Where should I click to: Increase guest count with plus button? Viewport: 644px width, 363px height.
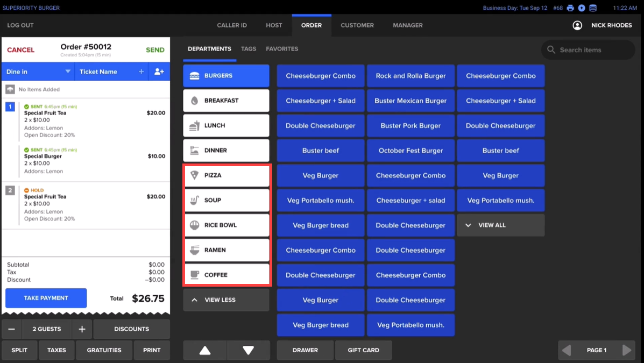(x=82, y=329)
